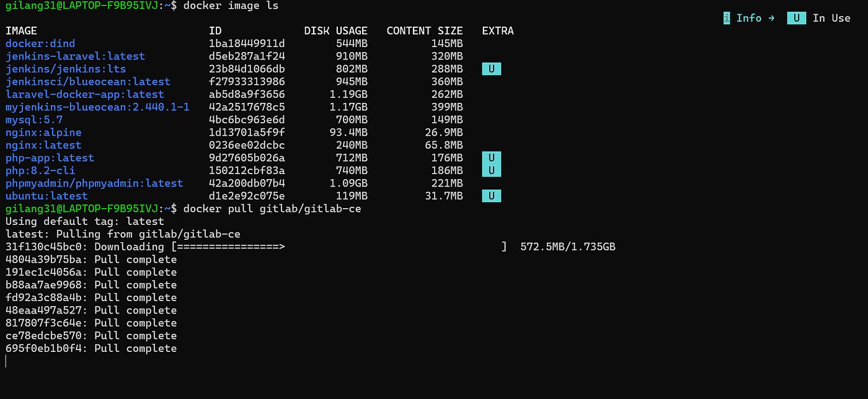Image resolution: width=868 pixels, height=399 pixels.
Task: Click the php-app:latest image name
Action: point(50,158)
